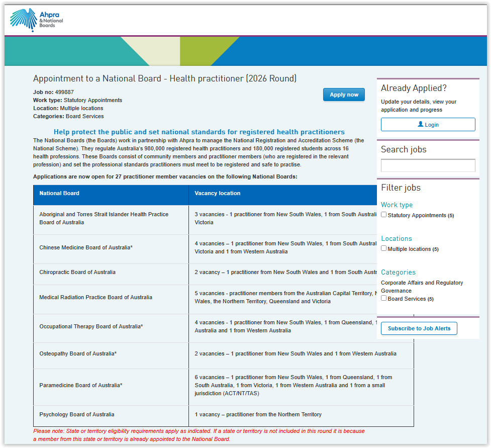Click the red Please note eligibility text

[199, 435]
